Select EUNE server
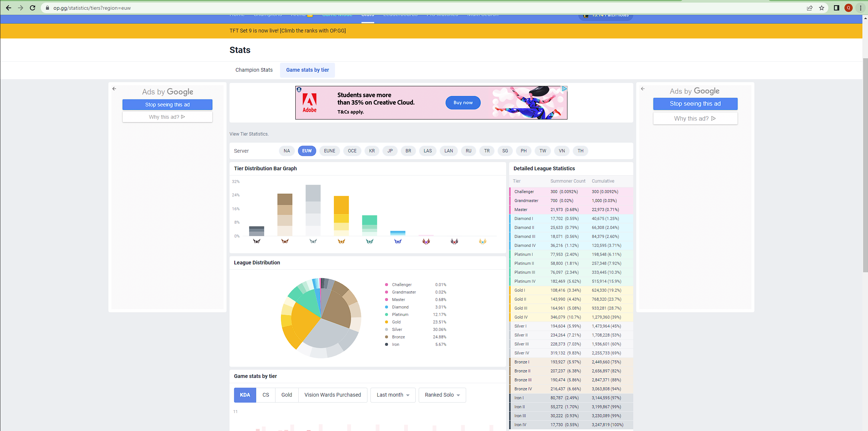 [330, 151]
